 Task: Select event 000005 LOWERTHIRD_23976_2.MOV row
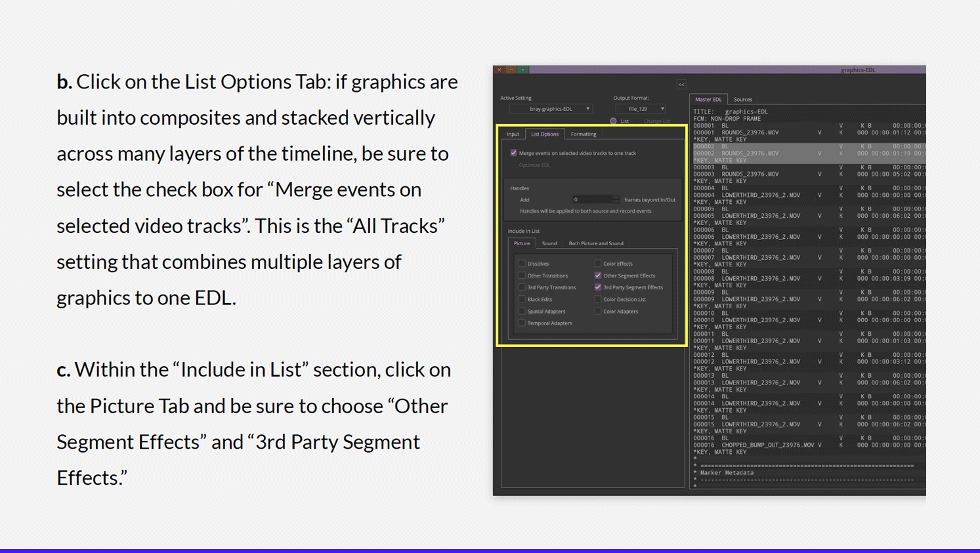point(809,216)
